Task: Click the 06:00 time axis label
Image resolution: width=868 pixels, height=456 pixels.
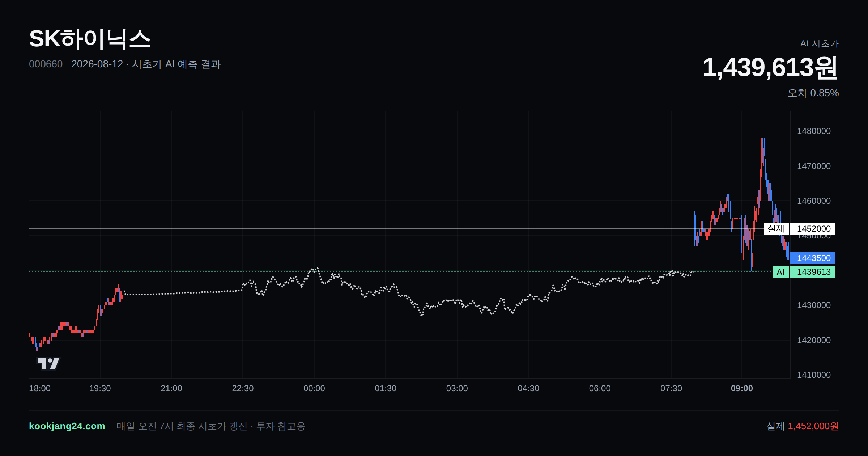Action: tap(600, 388)
